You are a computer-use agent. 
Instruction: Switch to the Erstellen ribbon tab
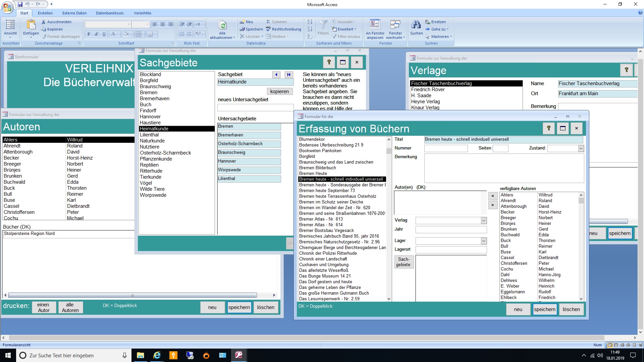pyautogui.click(x=45, y=13)
